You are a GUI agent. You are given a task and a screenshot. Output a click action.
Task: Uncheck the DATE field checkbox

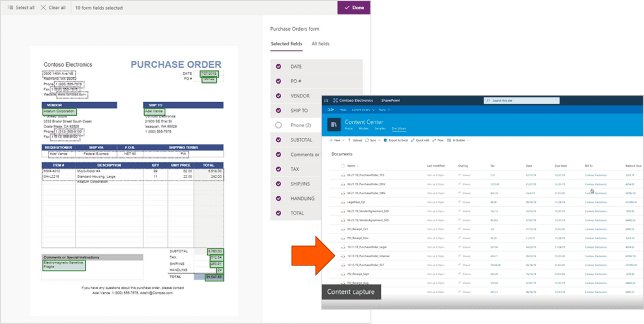(279, 67)
